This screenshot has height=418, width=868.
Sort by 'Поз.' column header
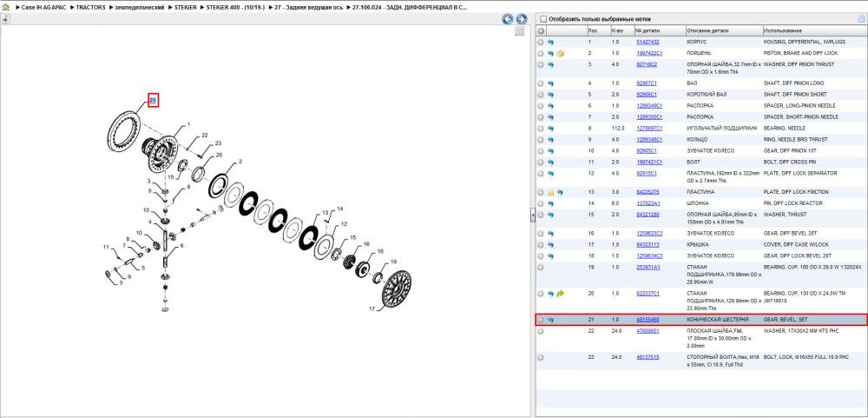pos(598,30)
